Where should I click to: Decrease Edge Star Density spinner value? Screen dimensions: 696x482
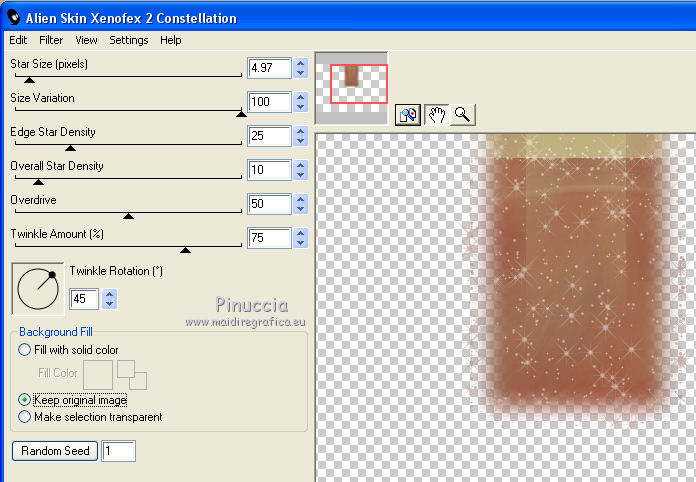pos(301,141)
